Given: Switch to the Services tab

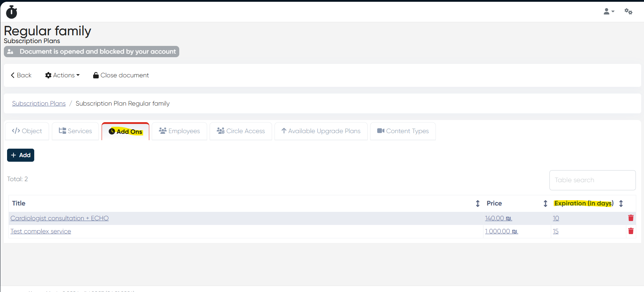Looking at the screenshot, I should 75,131.
